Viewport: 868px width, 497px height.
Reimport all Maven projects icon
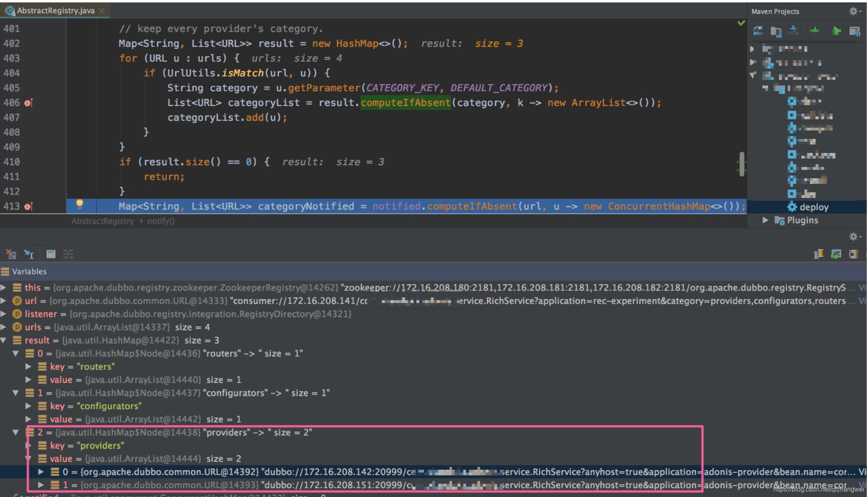(758, 31)
